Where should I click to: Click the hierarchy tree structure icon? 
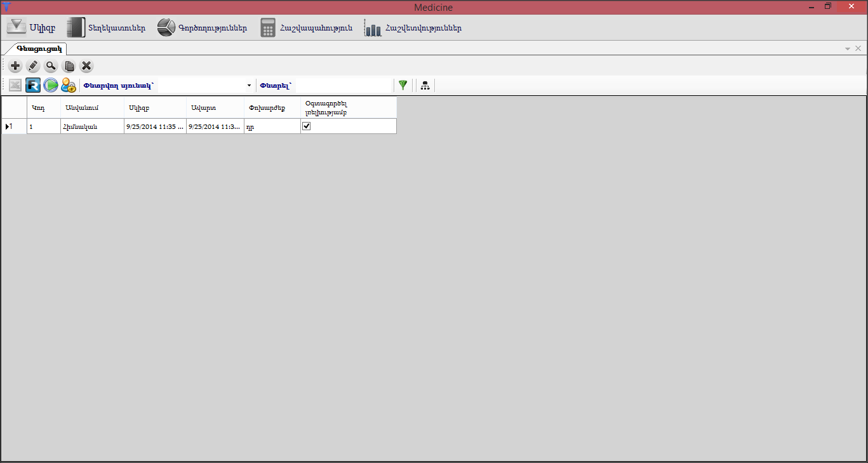tap(425, 85)
